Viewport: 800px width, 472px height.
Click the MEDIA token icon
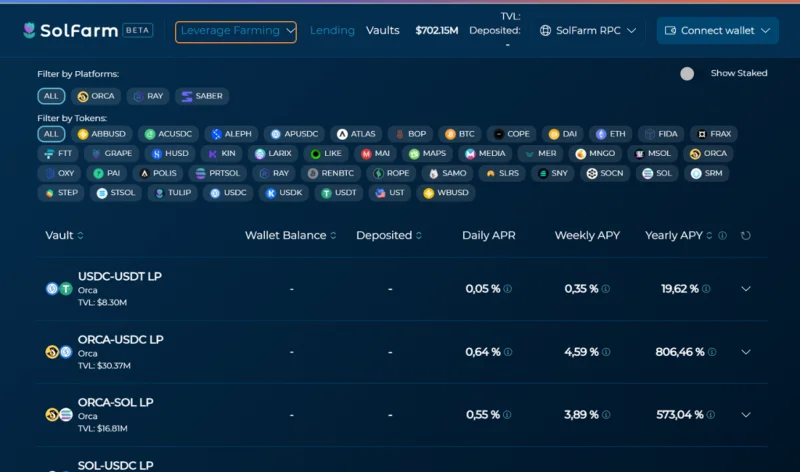470,154
